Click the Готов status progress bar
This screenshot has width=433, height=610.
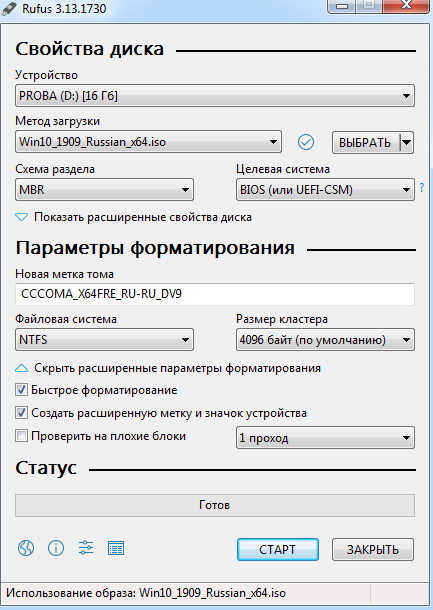(215, 505)
